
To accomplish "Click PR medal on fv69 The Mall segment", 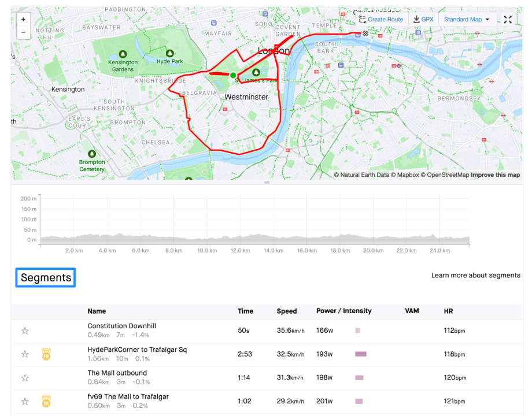I will (46, 402).
